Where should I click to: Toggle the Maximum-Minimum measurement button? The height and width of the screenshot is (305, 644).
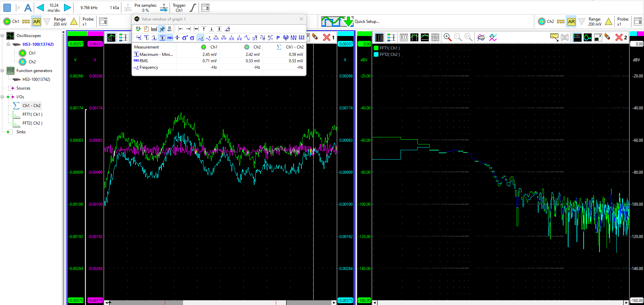(x=162, y=38)
